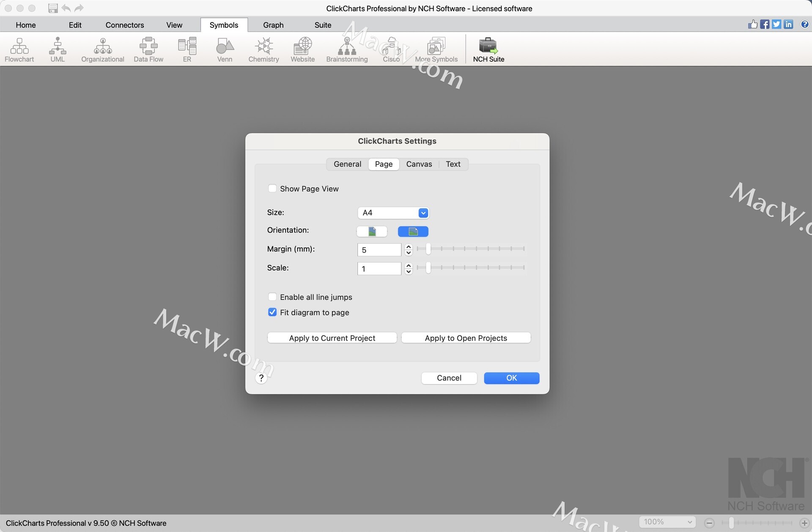Click the thumbs-up like icon
The image size is (812, 532).
[753, 24]
